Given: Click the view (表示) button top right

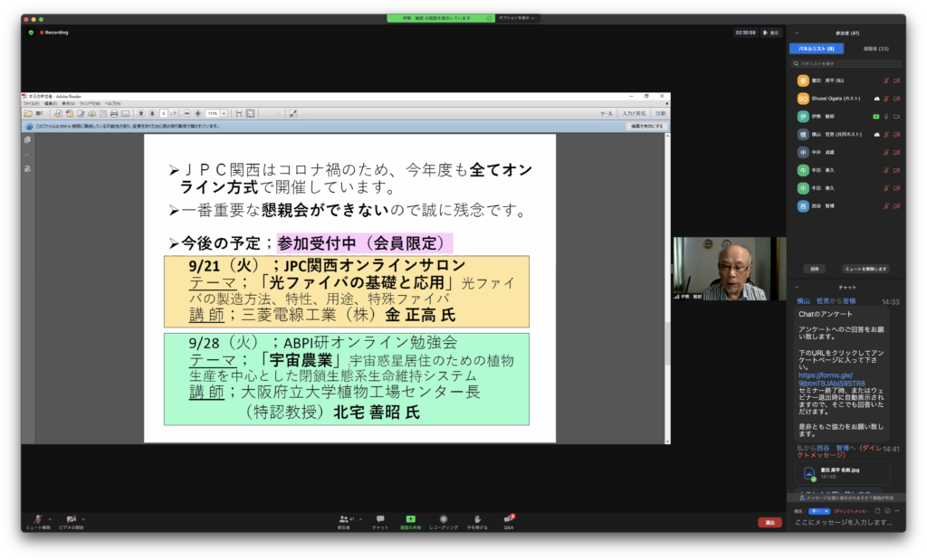Looking at the screenshot, I should pos(771,33).
